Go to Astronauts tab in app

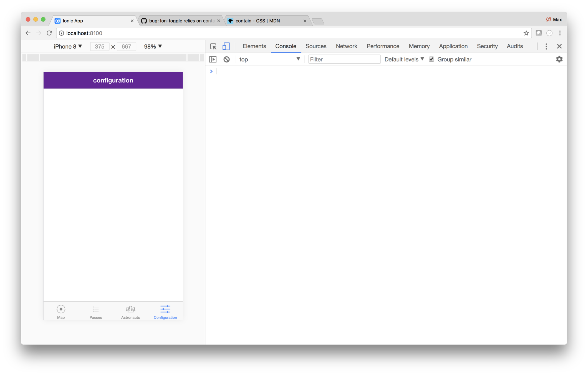pyautogui.click(x=130, y=312)
